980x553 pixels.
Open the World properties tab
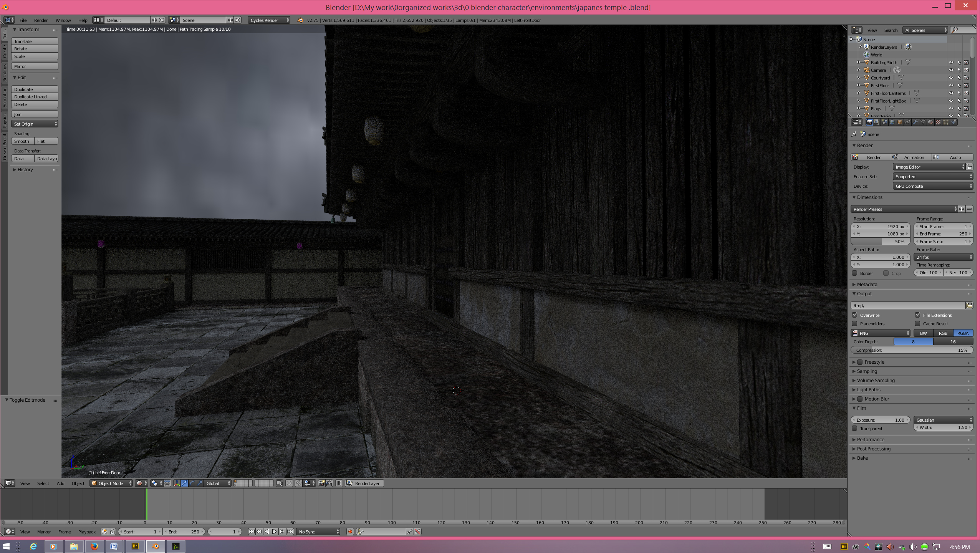[x=892, y=122]
